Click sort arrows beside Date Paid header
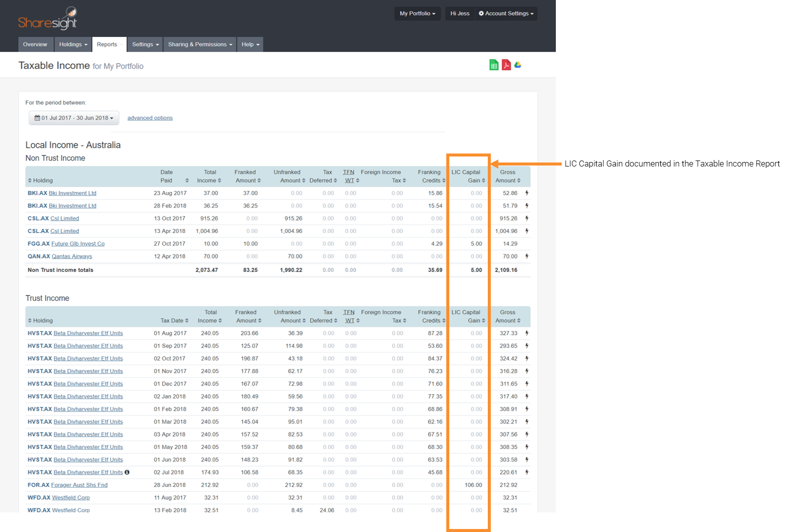 click(x=187, y=180)
